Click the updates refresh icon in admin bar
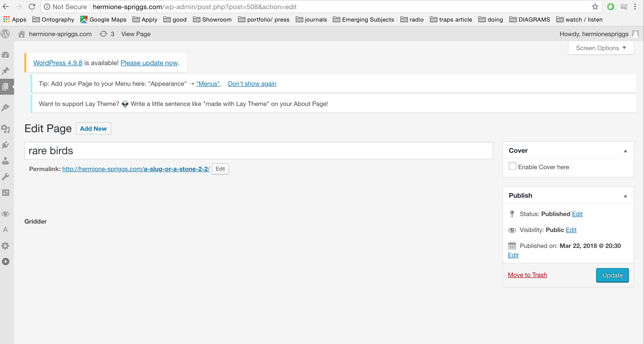644x344 pixels. [103, 34]
